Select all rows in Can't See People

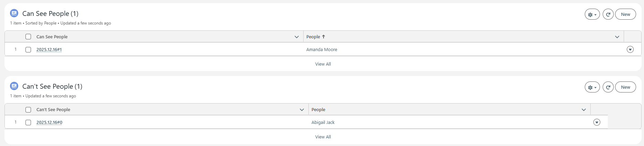pyautogui.click(x=28, y=109)
